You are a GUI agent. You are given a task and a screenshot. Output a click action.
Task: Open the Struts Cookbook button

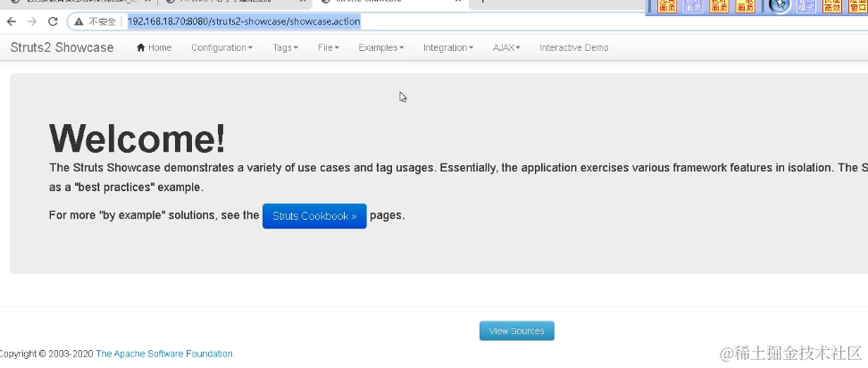314,216
